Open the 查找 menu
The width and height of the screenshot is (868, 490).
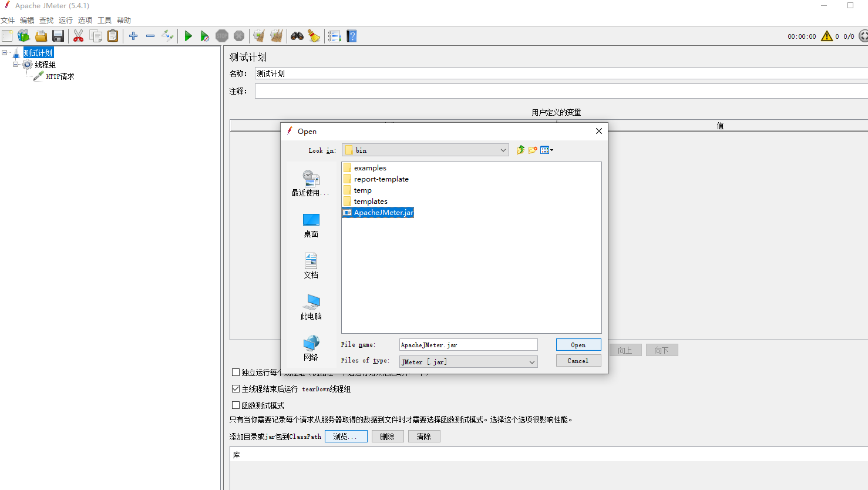tap(46, 21)
